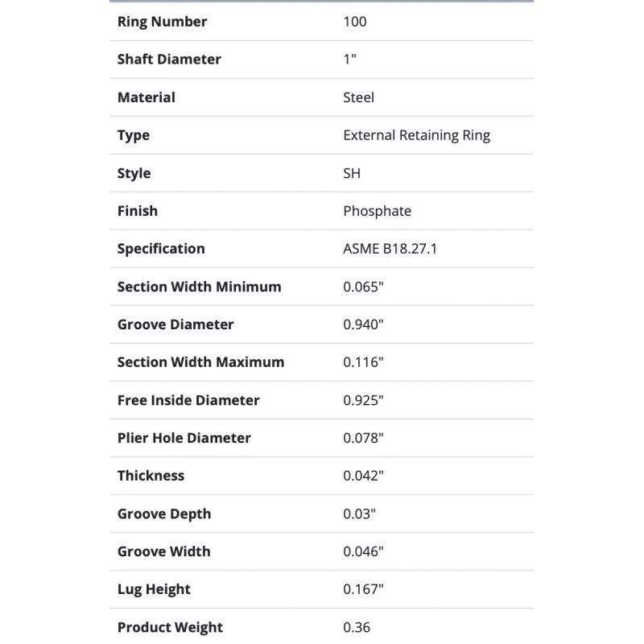
Task: Select the Groove Width value 0.046"
Action: 364,551
